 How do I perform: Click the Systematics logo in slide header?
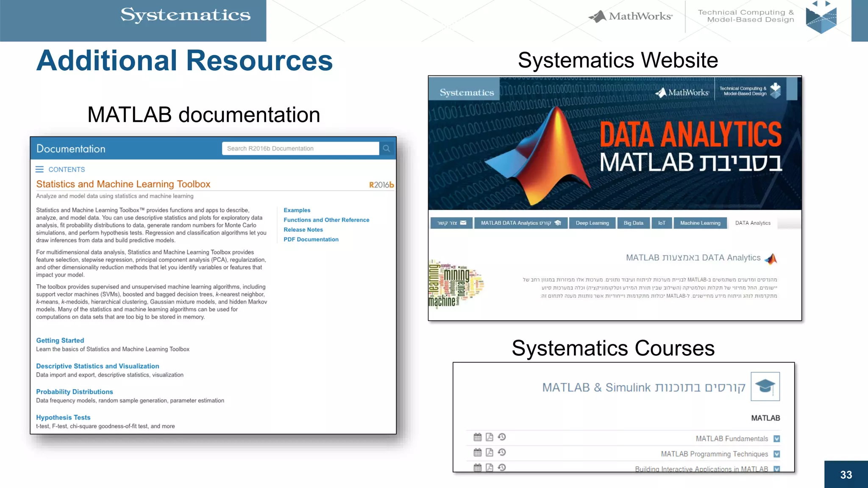click(x=186, y=15)
